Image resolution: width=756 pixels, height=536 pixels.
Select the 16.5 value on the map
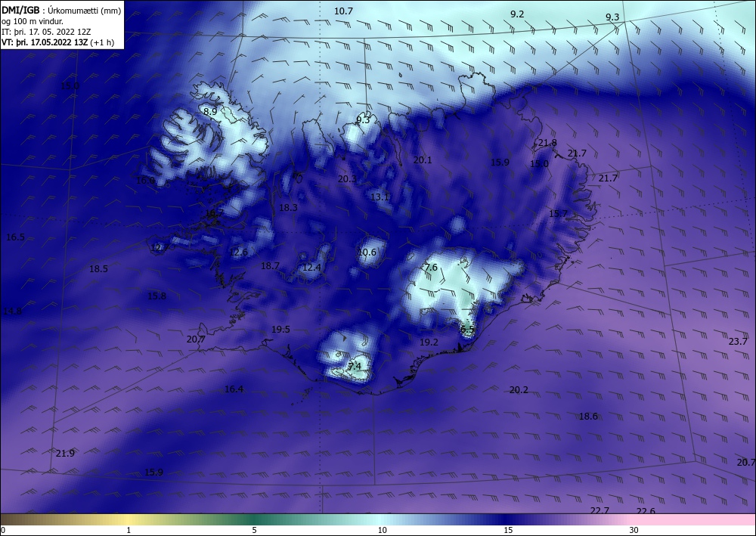15,237
